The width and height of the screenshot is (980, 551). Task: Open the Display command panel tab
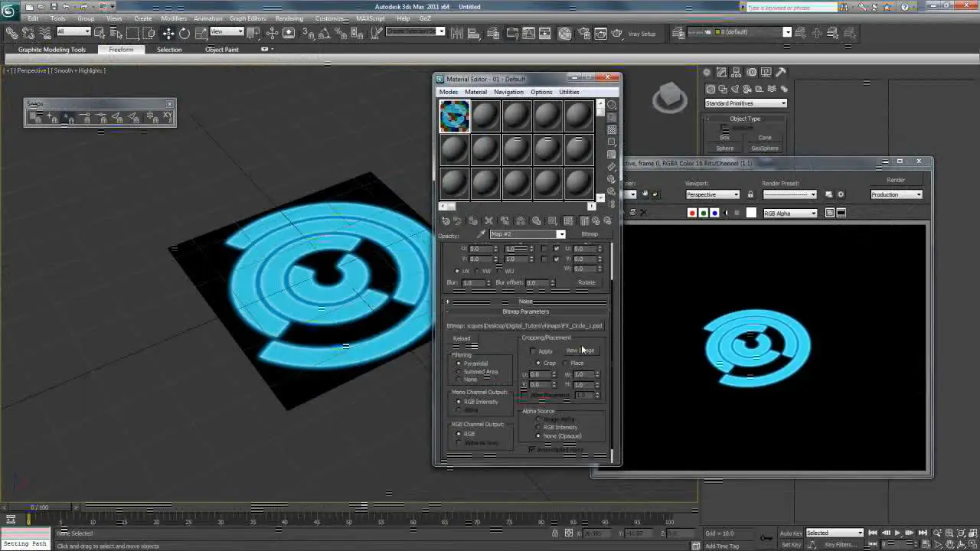coord(766,72)
